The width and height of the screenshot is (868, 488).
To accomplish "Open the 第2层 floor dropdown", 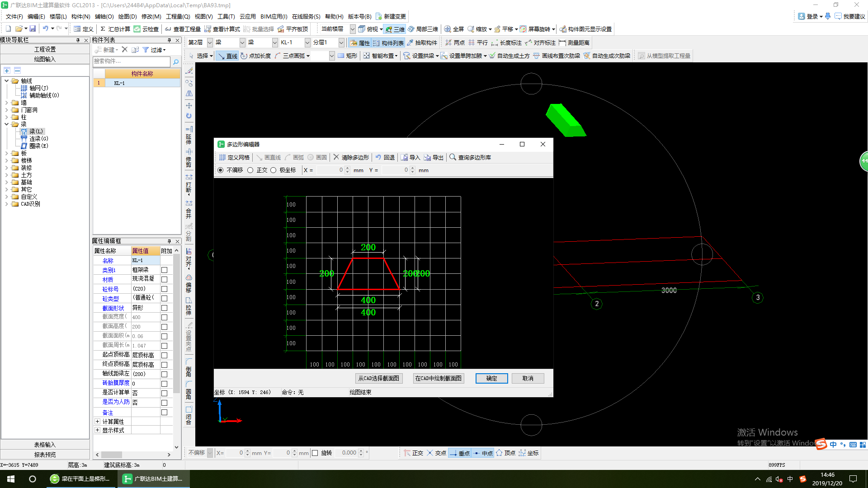I will coord(210,42).
